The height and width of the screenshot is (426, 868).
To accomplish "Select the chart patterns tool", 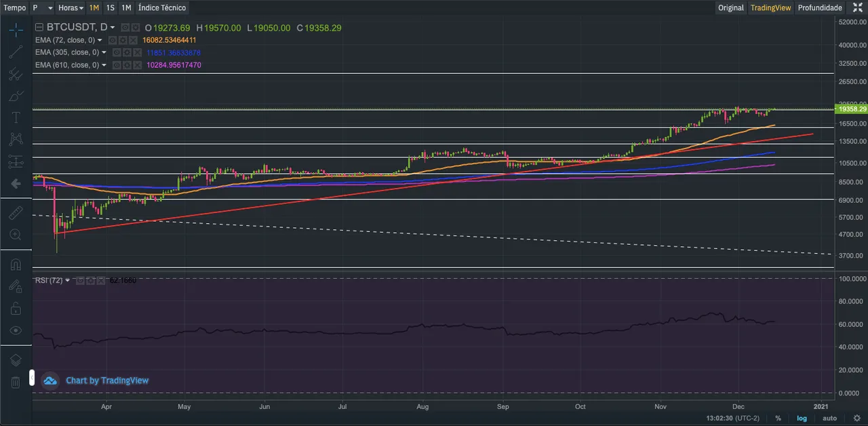I will click(16, 139).
